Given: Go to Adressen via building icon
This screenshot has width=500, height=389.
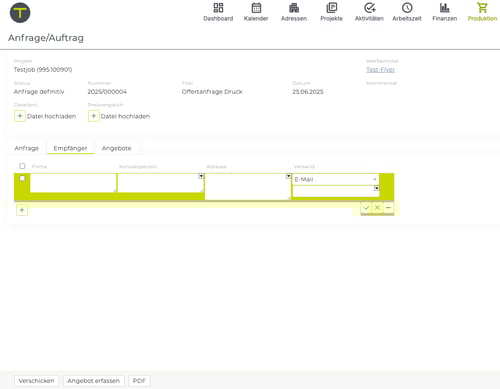Looking at the screenshot, I should click(294, 8).
